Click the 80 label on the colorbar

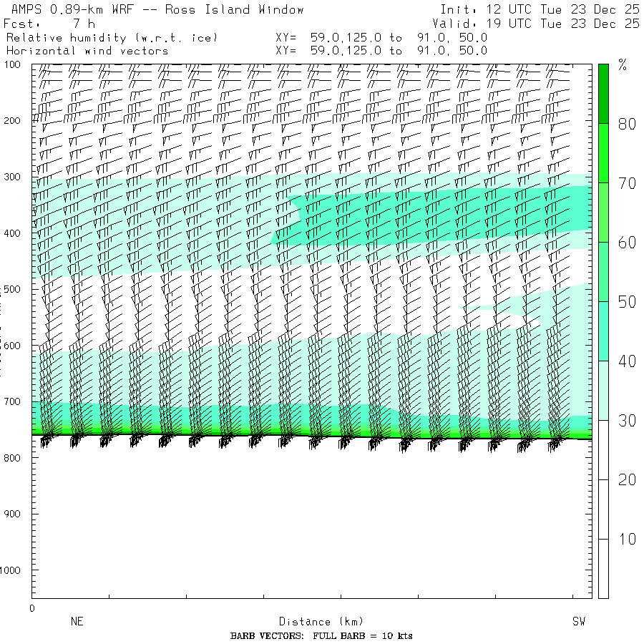click(x=627, y=124)
